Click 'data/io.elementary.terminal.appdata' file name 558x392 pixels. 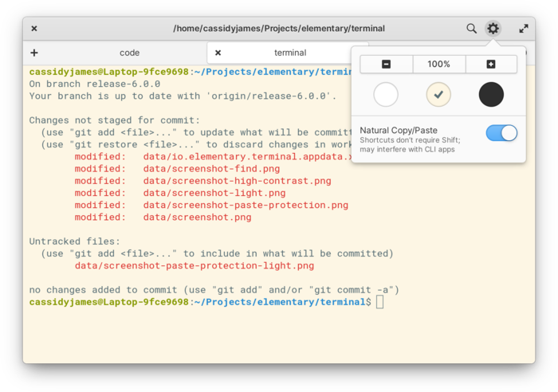247,156
